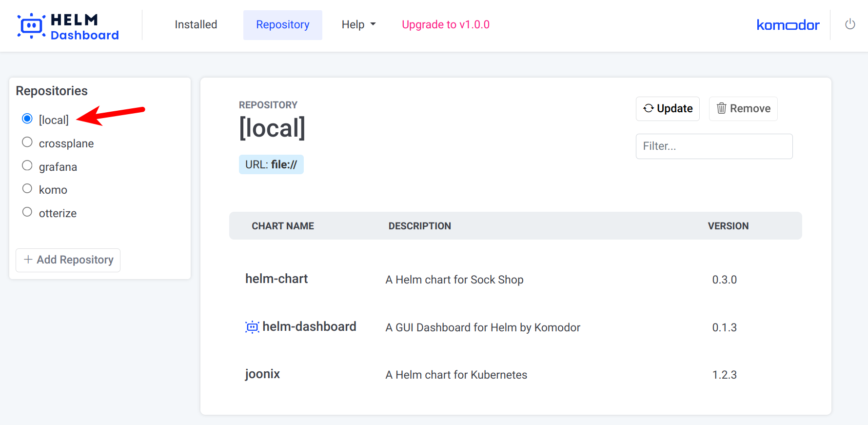Open the Repository tab
Image resolution: width=868 pixels, height=425 pixels.
tap(282, 24)
